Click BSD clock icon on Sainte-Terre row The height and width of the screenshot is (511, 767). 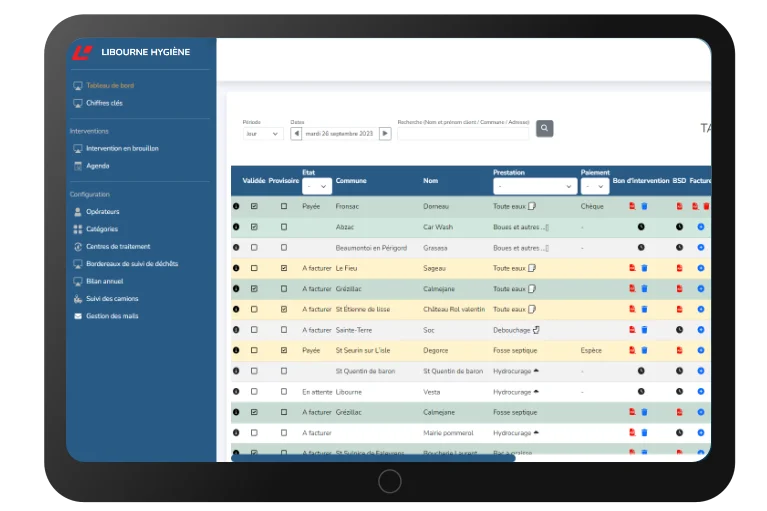679,330
